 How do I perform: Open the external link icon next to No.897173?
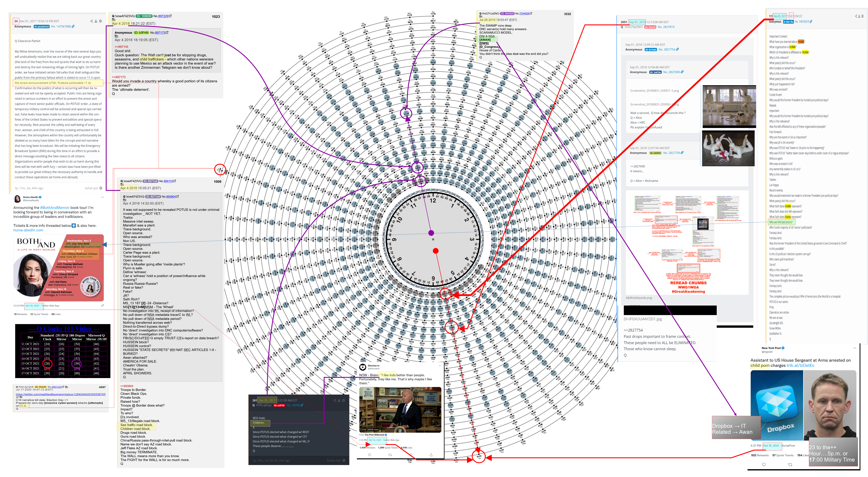(x=167, y=33)
